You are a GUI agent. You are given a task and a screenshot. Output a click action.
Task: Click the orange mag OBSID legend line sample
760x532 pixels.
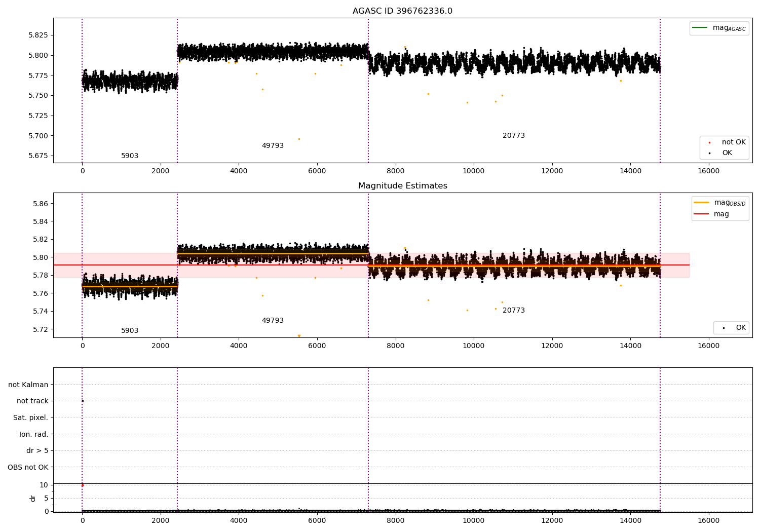[x=701, y=202]
